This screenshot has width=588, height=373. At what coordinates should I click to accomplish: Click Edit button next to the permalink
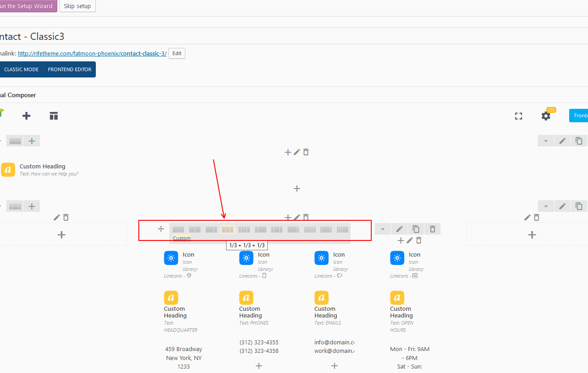click(177, 53)
